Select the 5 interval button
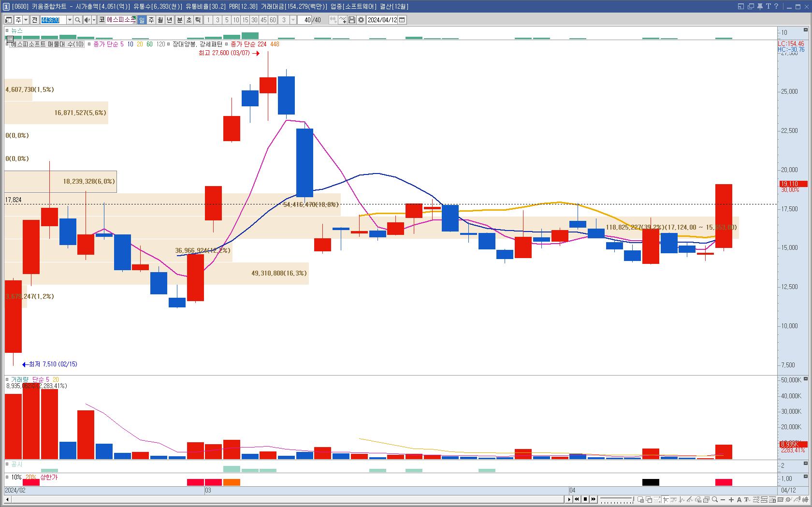Screen dimensions: 812x507 227,20
